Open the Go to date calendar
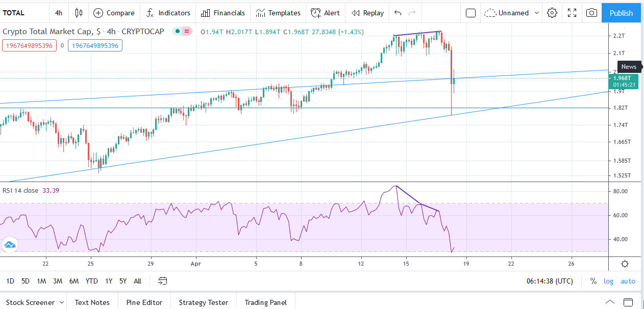The width and height of the screenshot is (644, 309). click(x=162, y=280)
